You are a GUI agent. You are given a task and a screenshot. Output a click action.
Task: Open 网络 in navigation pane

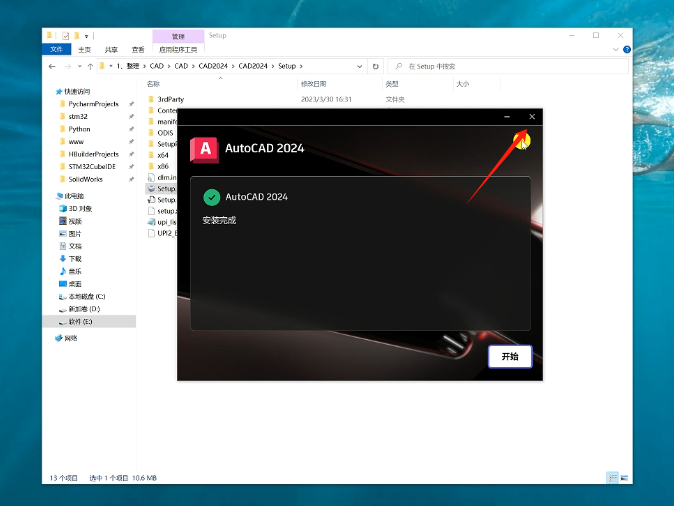pyautogui.click(x=70, y=338)
